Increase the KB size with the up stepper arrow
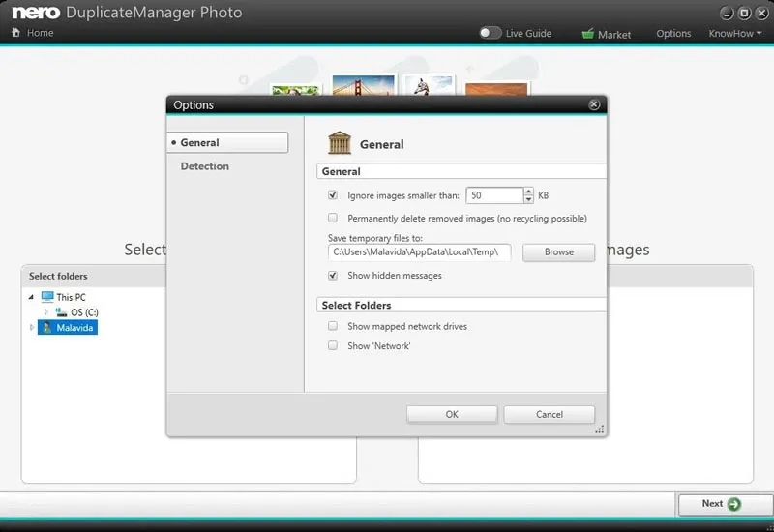This screenshot has width=774, height=532. (x=528, y=192)
